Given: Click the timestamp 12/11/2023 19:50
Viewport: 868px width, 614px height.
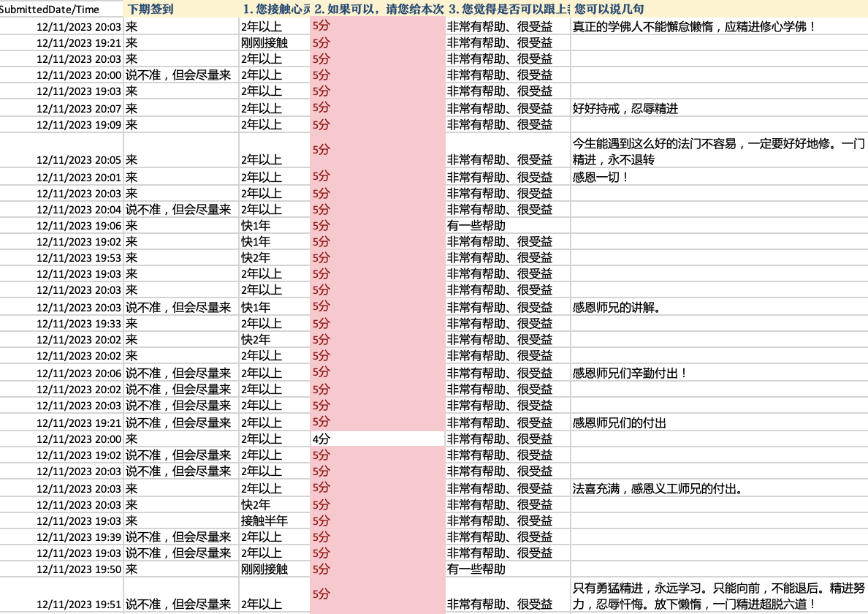Looking at the screenshot, I should point(79,569).
